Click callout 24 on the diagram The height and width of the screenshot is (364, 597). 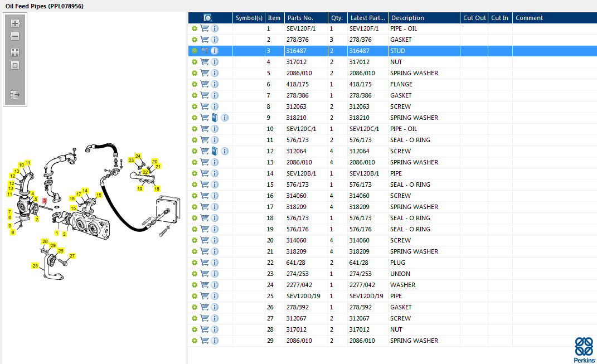click(138, 156)
